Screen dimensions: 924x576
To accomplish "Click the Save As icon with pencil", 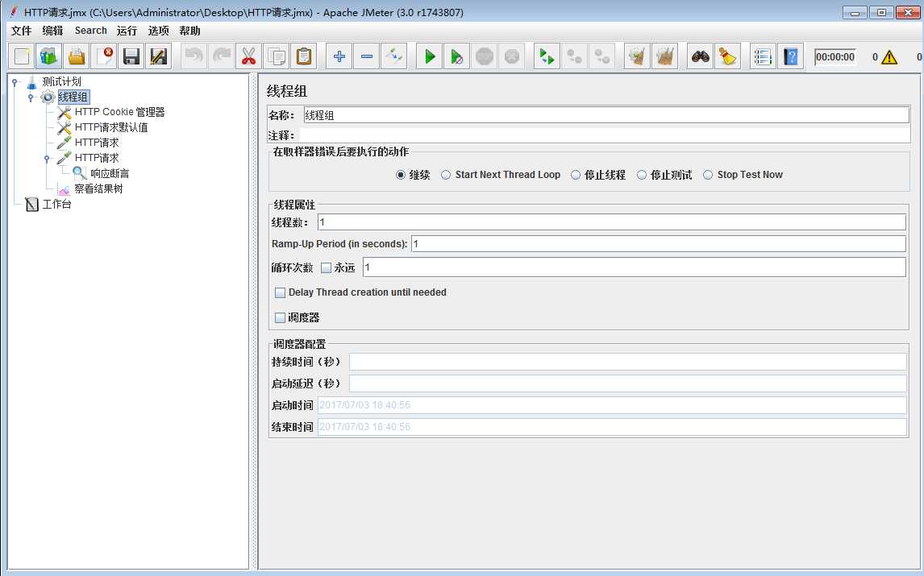I will tap(159, 56).
